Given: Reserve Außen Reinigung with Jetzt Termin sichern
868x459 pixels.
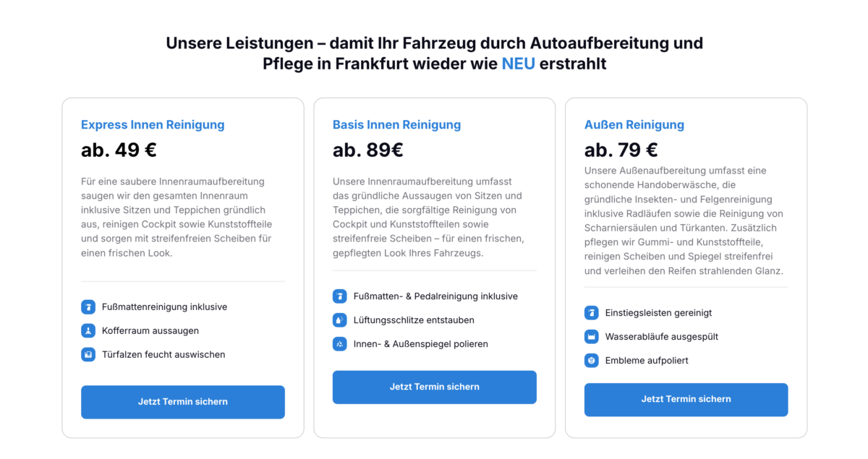Looking at the screenshot, I should (x=686, y=399).
